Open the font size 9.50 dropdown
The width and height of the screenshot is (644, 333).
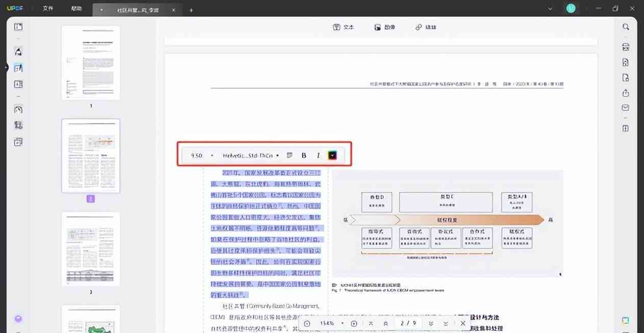click(202, 155)
